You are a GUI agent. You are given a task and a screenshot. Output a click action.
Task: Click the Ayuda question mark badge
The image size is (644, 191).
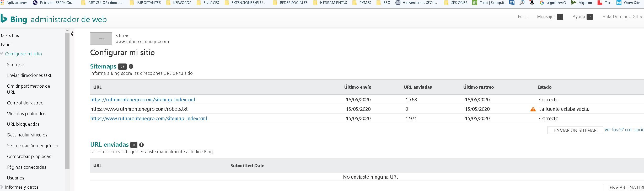point(589,17)
